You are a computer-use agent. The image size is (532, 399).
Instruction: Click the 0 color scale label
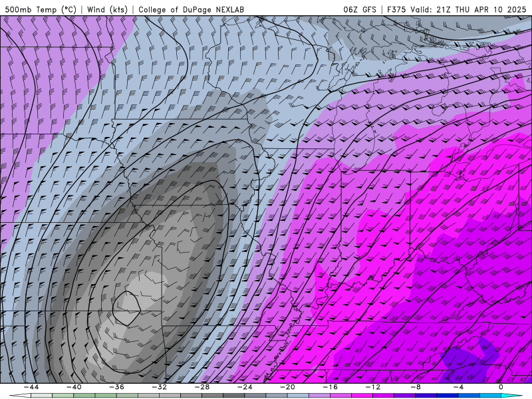tap(501, 387)
